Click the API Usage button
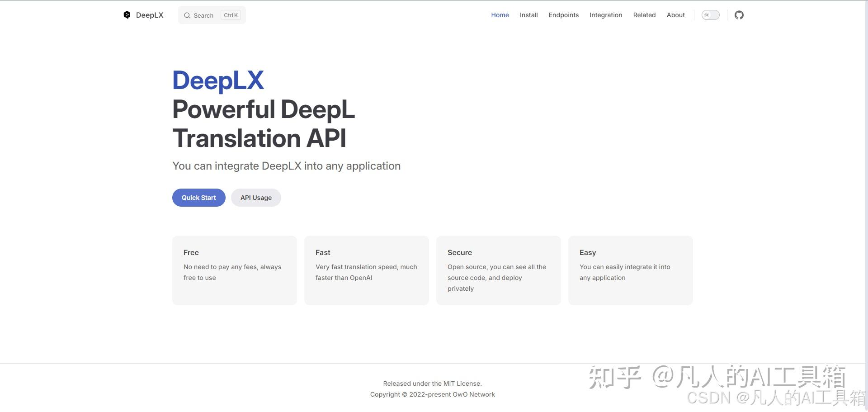The image size is (868, 412). point(256,197)
